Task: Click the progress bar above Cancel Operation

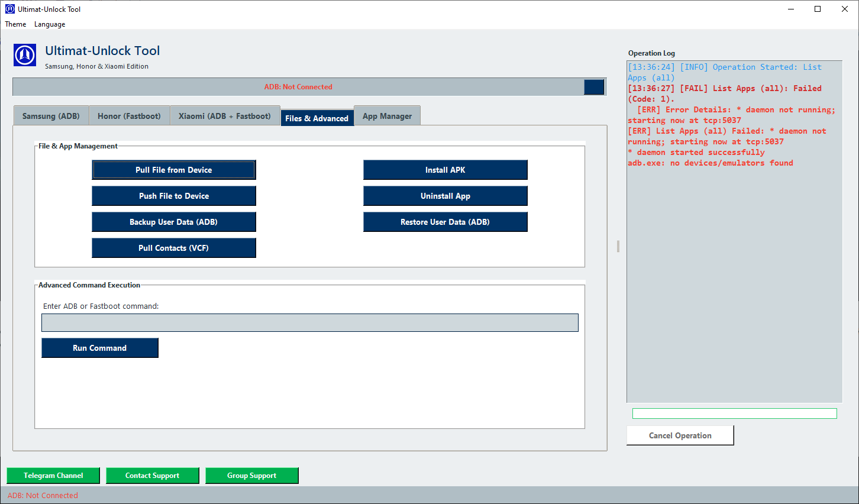Action: 734,413
